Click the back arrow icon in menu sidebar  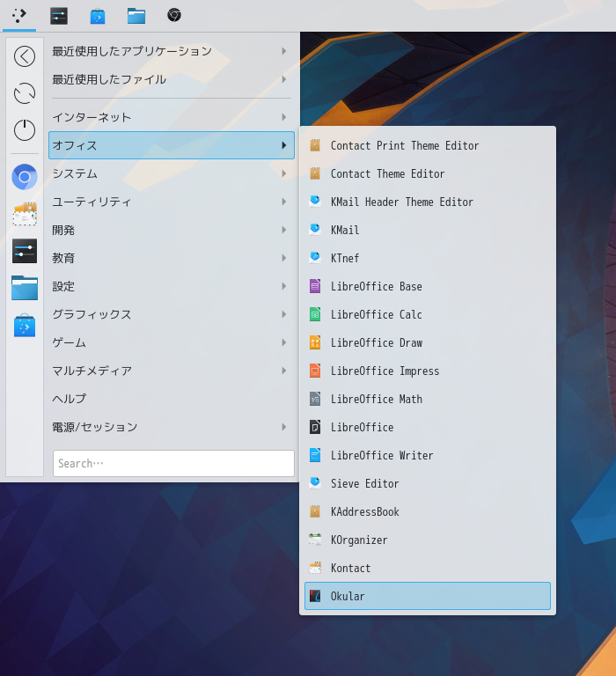25,56
